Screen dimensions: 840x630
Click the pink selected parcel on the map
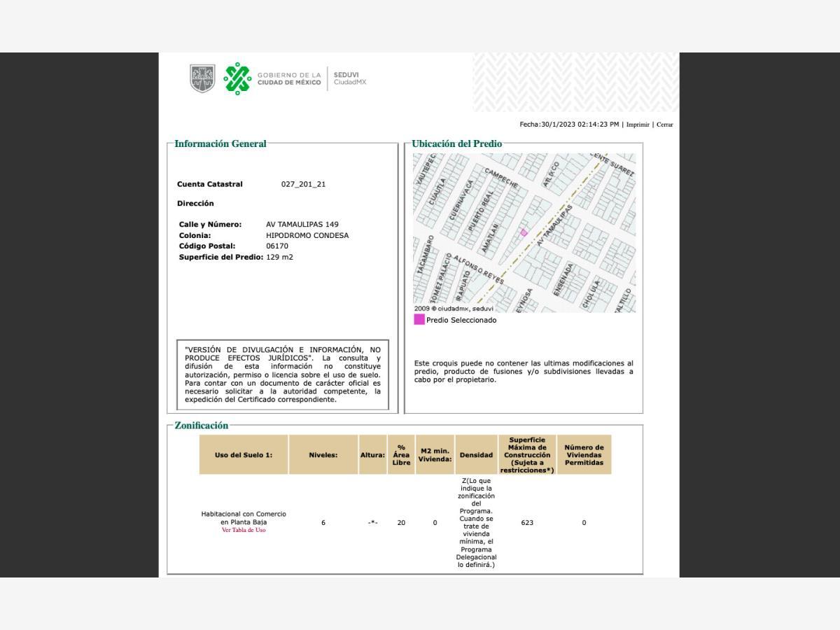coord(524,232)
